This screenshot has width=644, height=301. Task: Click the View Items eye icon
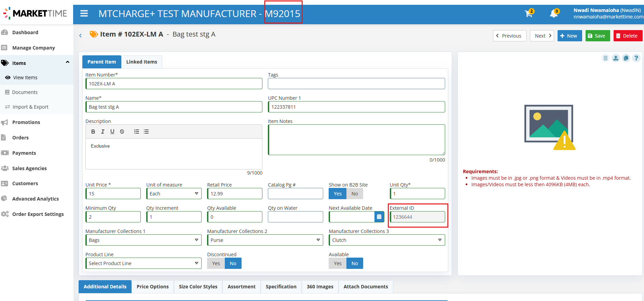coord(8,78)
